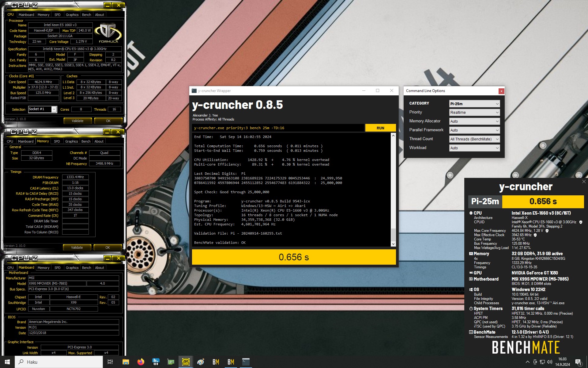Screen dimensions: 588x368
Task: Click the Haku taskbar search box
Action: coord(59,362)
